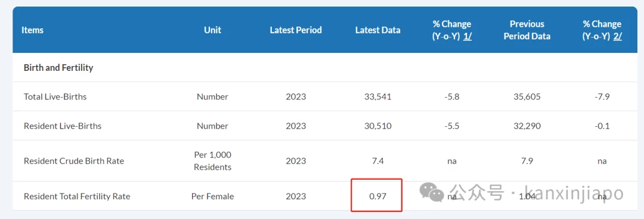Screen dimensions: 644x219
Task: Click the highlighted 0.97 fertility value
Action: pos(378,196)
